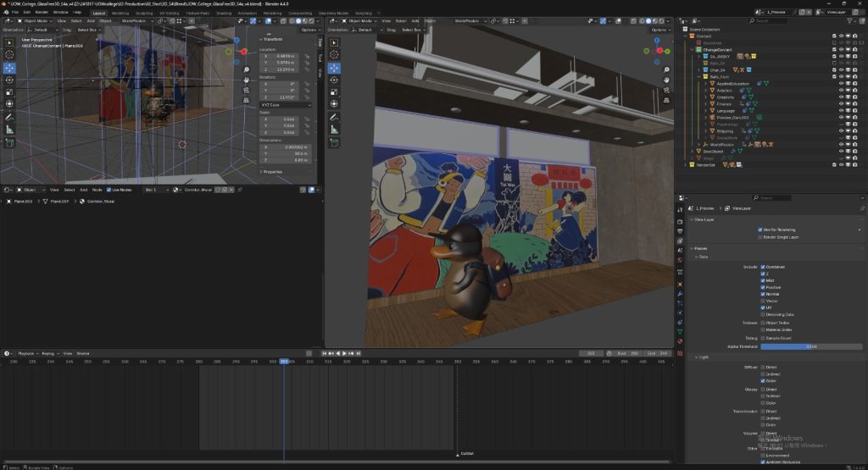868x470 pixels.
Task: Open the Output properties tab icon
Action: pyautogui.click(x=680, y=231)
